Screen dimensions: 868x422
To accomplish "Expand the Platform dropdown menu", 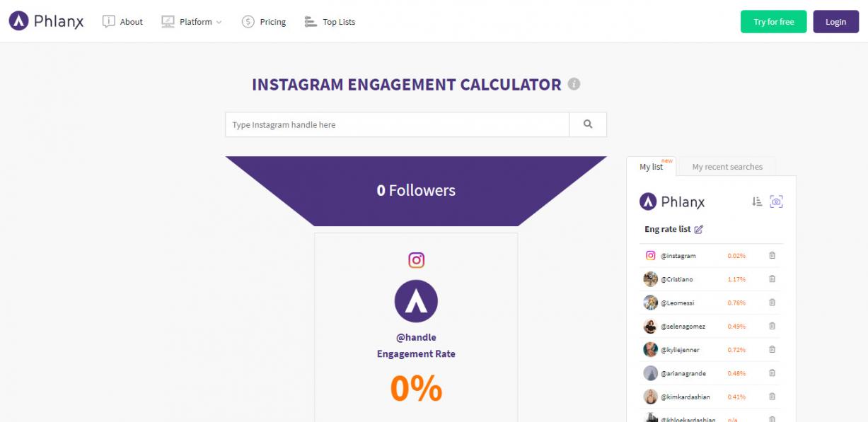I will point(192,22).
